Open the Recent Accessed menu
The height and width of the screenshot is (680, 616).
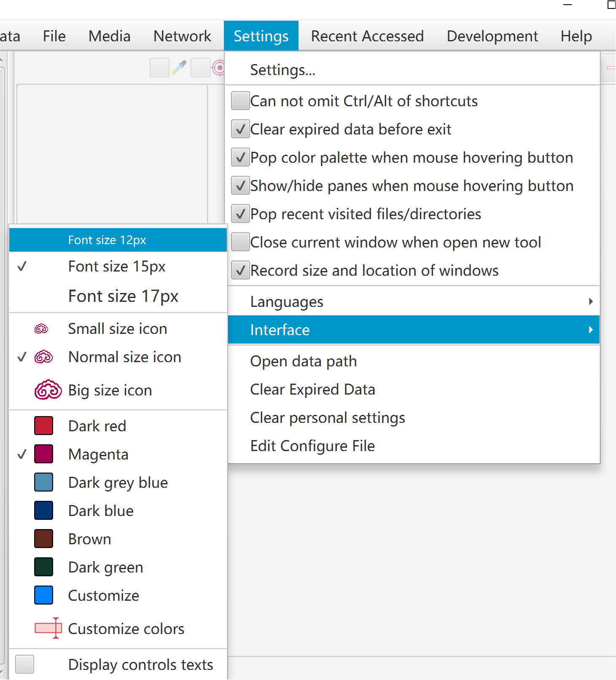(x=367, y=36)
